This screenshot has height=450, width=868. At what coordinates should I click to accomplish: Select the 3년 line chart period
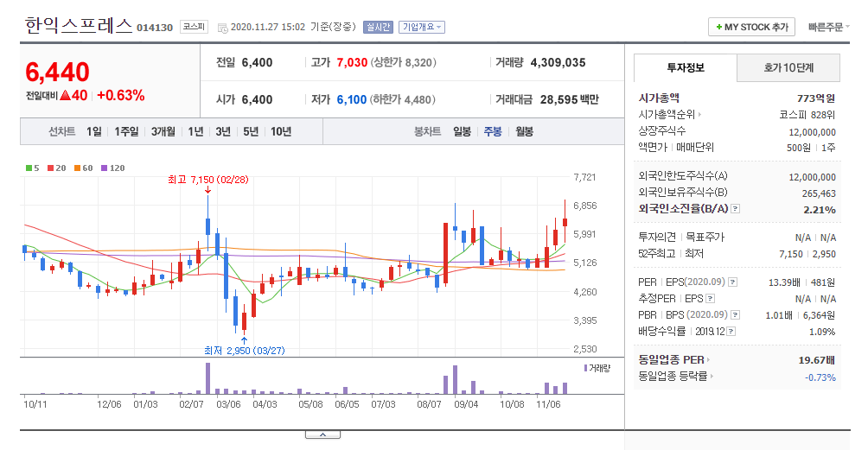222,131
